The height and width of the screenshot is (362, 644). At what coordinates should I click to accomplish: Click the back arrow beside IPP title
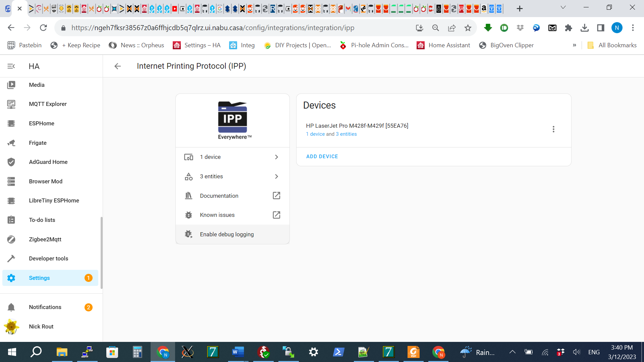click(x=117, y=66)
